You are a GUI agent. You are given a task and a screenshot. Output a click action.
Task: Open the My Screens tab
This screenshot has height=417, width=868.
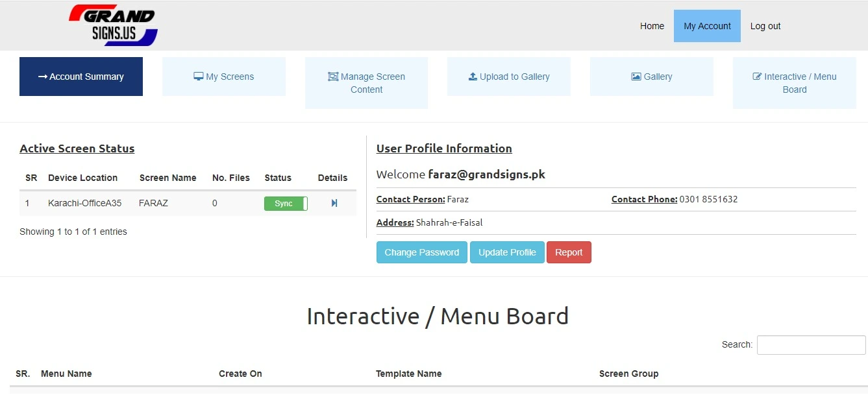click(223, 77)
